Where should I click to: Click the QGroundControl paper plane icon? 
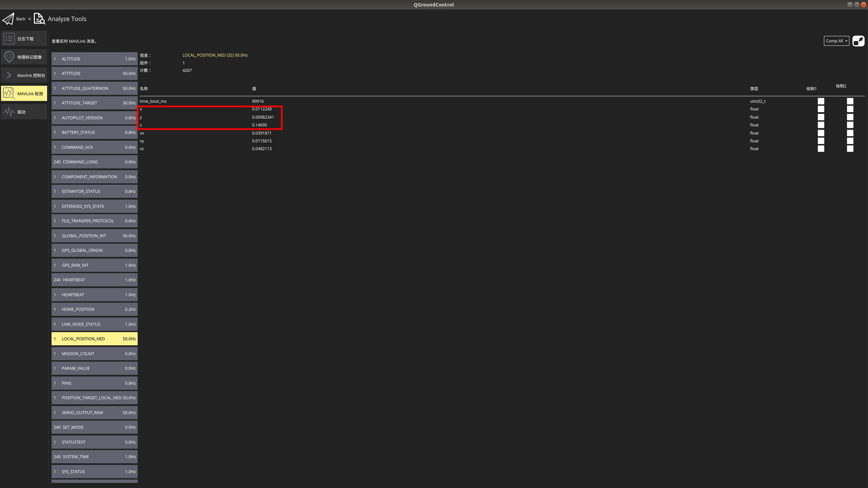coord(8,19)
